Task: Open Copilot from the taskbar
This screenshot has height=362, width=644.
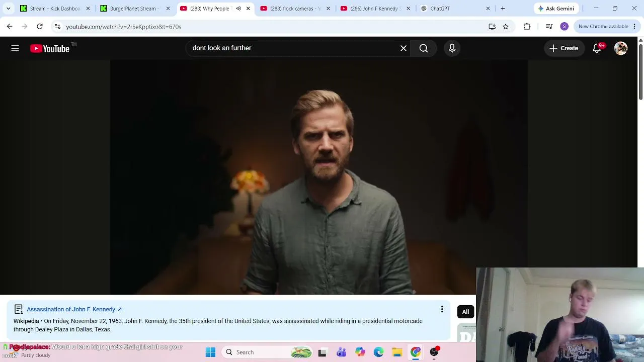Action: coord(360,352)
